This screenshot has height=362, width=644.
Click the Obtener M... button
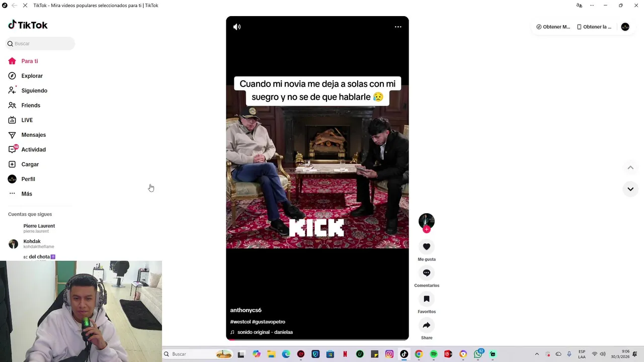(x=553, y=27)
